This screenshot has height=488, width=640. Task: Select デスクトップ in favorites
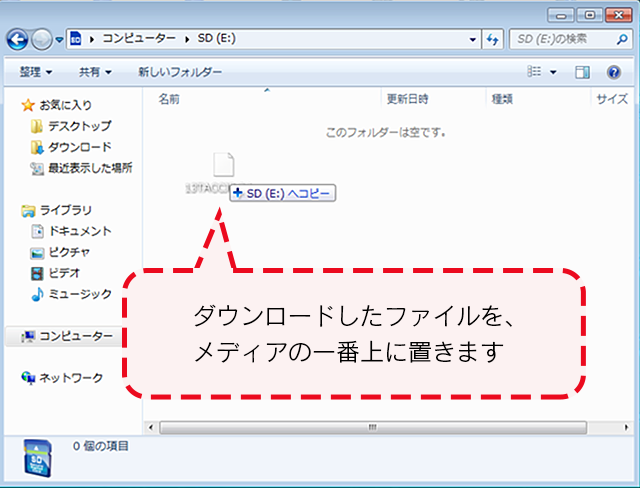pyautogui.click(x=79, y=126)
